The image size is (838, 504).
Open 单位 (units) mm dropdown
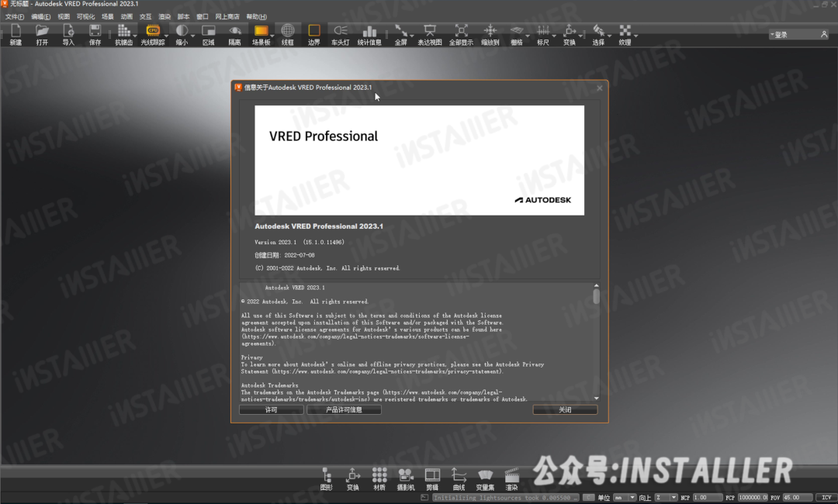pos(624,498)
